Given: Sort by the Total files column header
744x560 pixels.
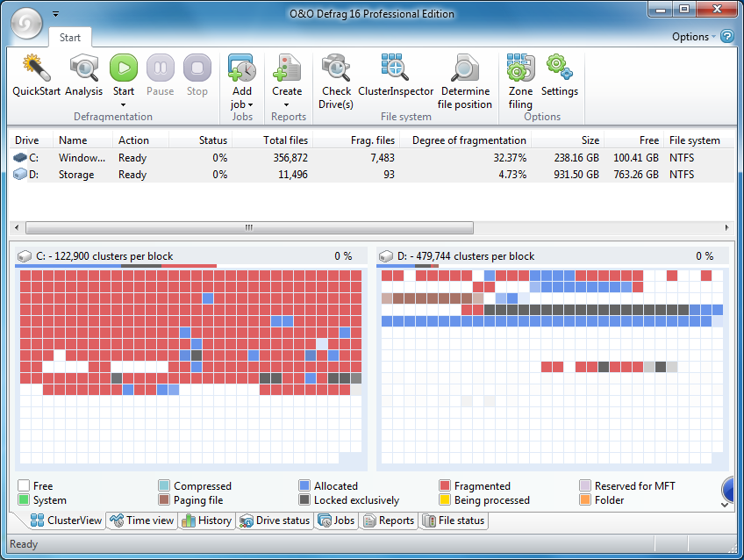Looking at the screenshot, I should 272,140.
